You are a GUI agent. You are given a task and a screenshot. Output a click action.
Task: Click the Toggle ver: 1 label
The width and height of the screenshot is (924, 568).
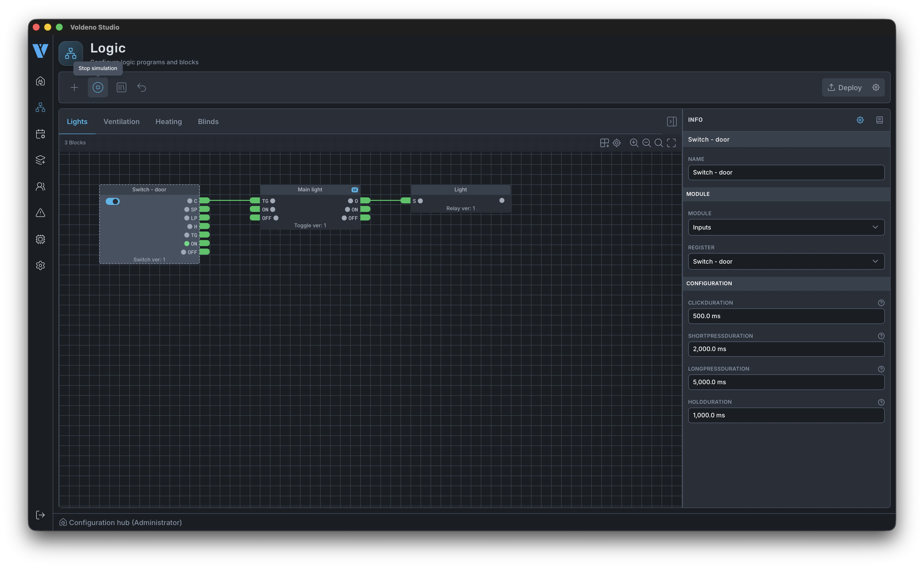[x=310, y=225]
